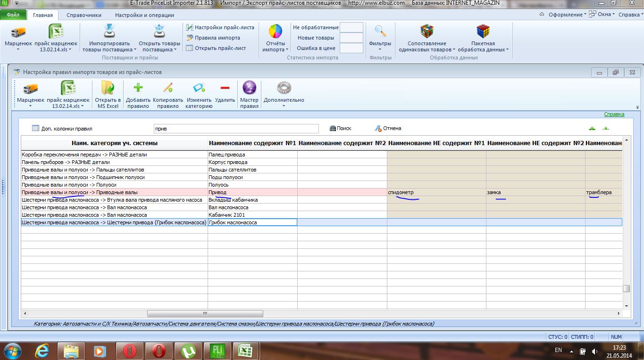Screen dimensions: 644x360
Task: Click the Наименование содержит №1 column header
Action: [252, 143]
